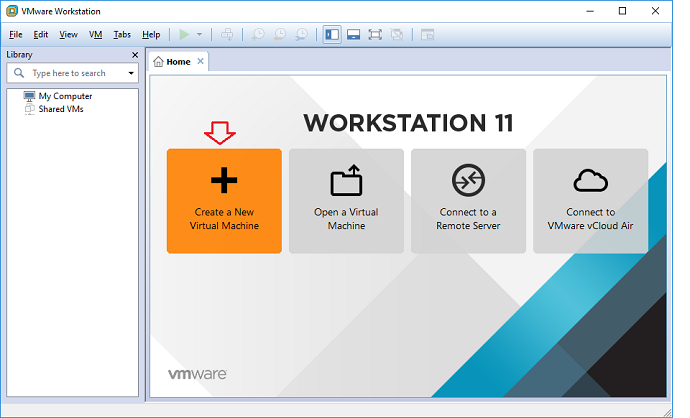The image size is (690, 418).
Task: Click the VMware Workstation title bar app icon
Action: [12, 11]
